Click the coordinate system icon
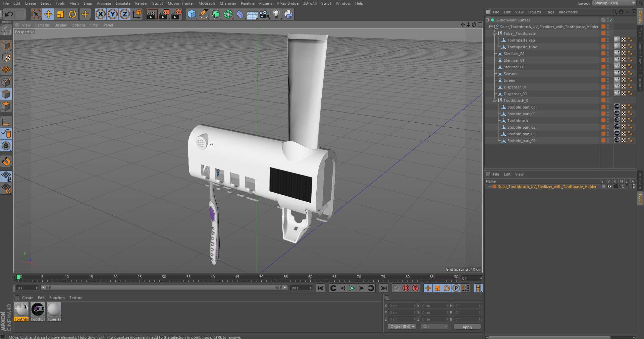 pos(137,14)
